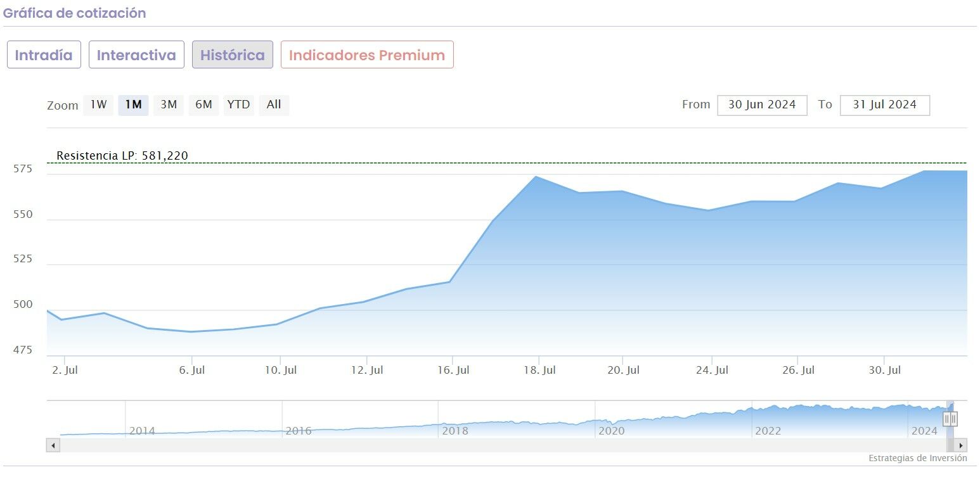Edit the To date field
This screenshot has width=980, height=477.
pyautogui.click(x=884, y=105)
